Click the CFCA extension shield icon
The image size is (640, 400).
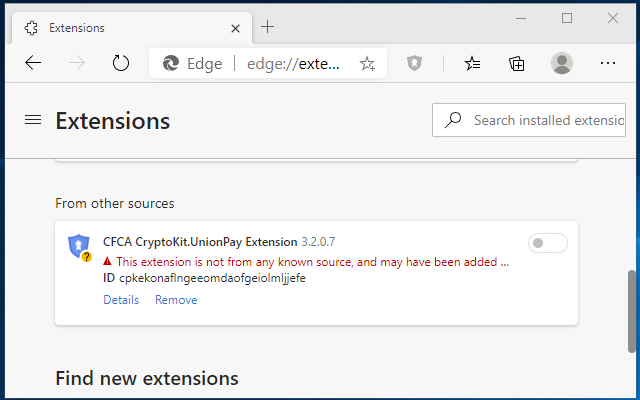click(x=79, y=246)
